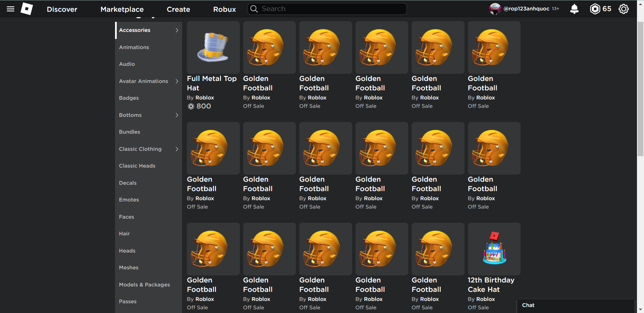Open the Robux balance icon showing 65

pyautogui.click(x=595, y=9)
